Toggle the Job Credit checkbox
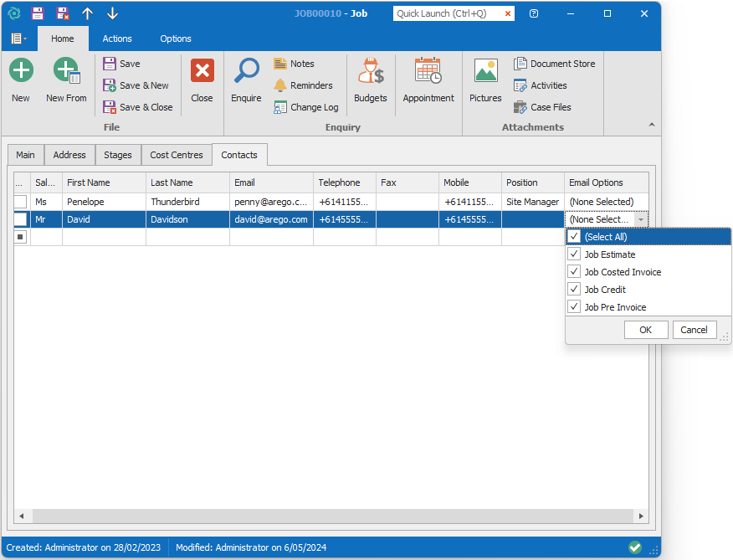This screenshot has width=733, height=560. [574, 290]
